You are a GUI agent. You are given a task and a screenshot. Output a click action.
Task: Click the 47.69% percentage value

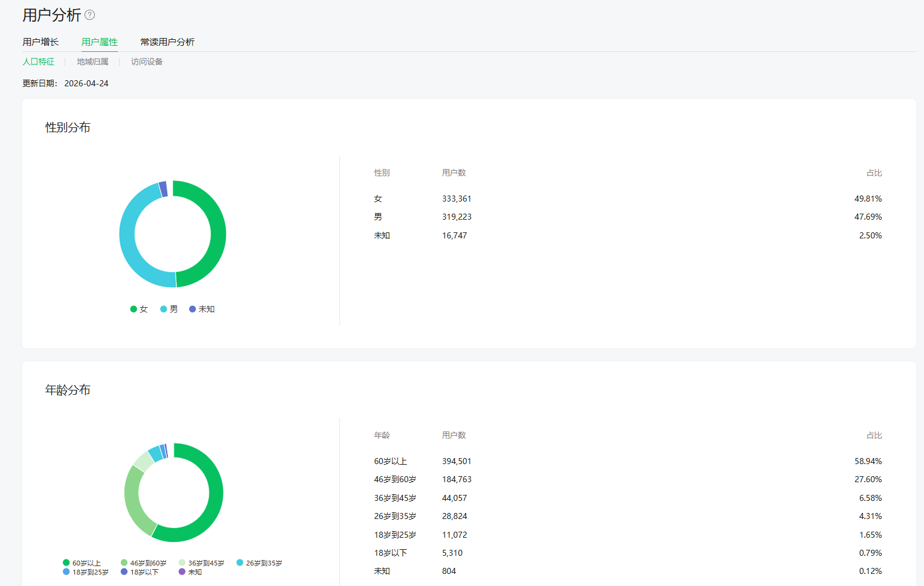pyautogui.click(x=868, y=217)
